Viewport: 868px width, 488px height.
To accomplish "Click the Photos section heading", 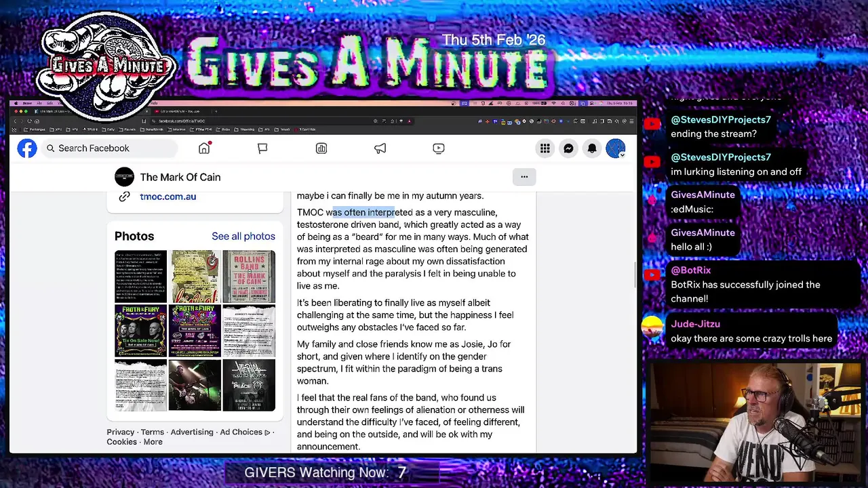I will click(x=134, y=236).
